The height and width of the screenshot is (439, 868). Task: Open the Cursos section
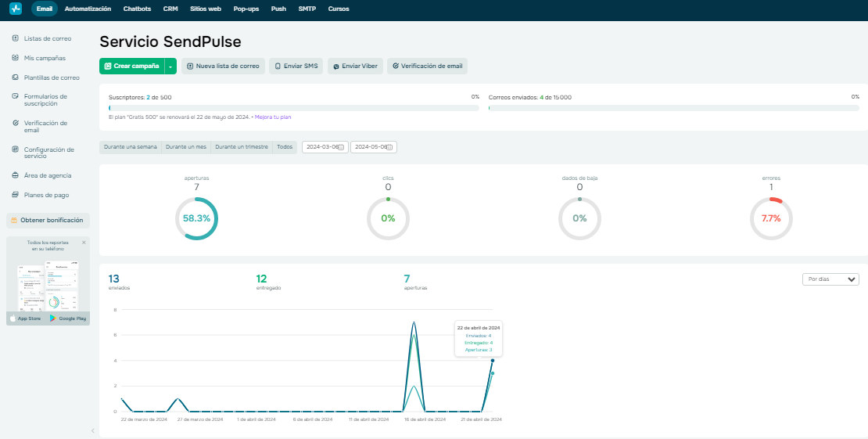[x=339, y=9]
